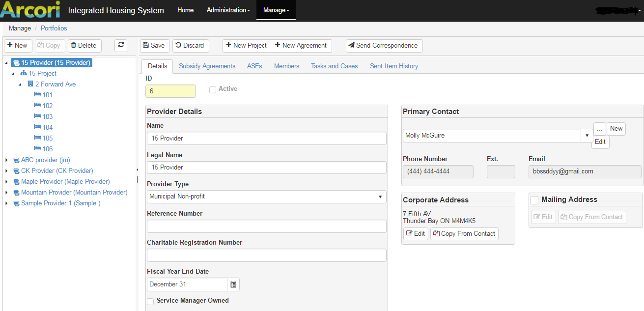Click the New Project button
This screenshot has height=311, width=644.
(x=247, y=45)
